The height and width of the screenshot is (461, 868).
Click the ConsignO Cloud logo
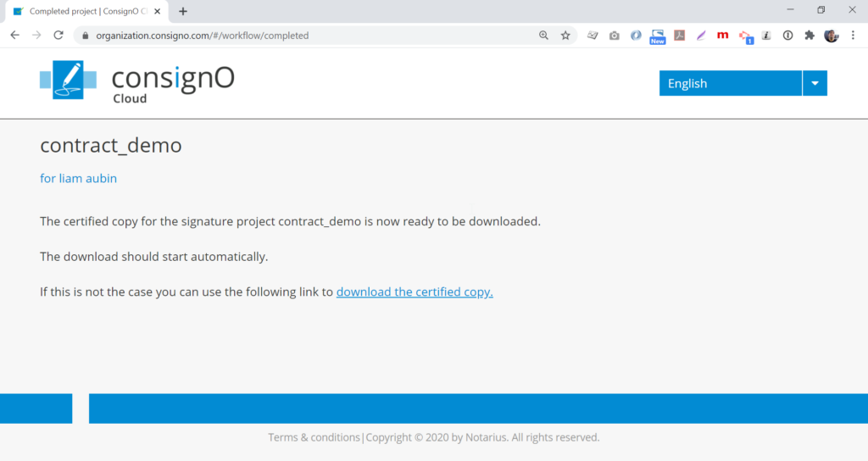pyautogui.click(x=136, y=81)
